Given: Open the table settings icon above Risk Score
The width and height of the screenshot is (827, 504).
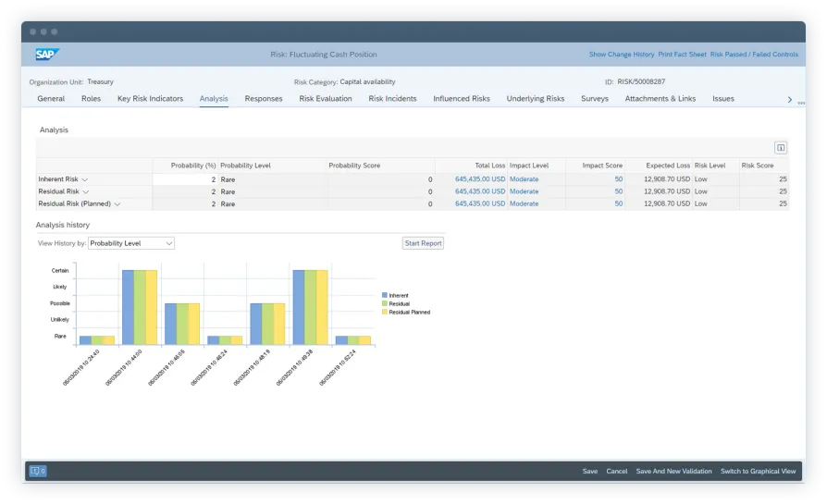Looking at the screenshot, I should (x=780, y=148).
